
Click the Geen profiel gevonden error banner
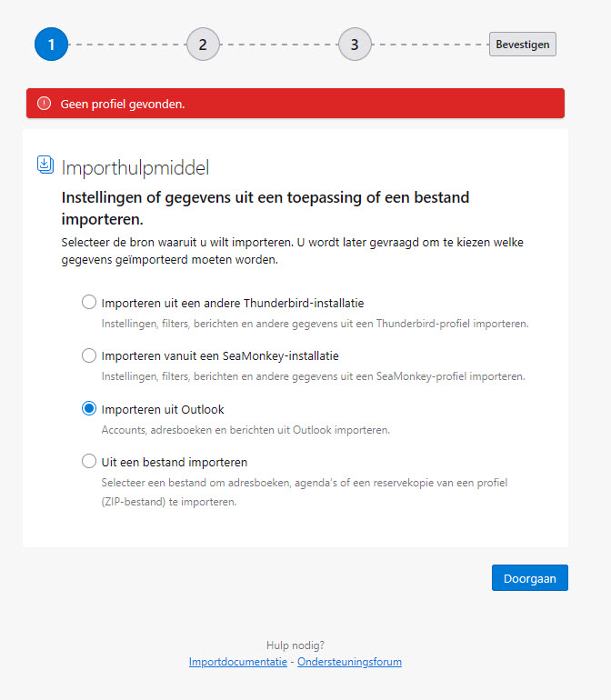[x=295, y=104]
